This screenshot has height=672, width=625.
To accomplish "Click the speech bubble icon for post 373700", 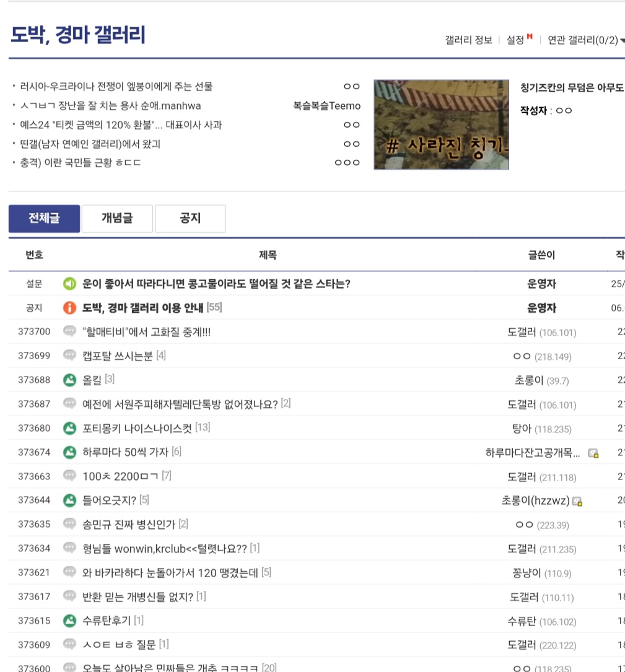I will 69,331.
